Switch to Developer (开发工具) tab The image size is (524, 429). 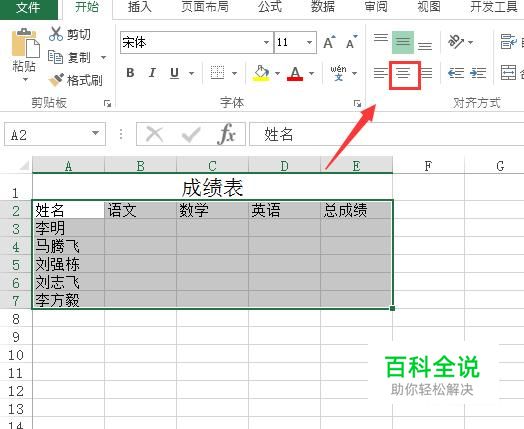tap(494, 7)
